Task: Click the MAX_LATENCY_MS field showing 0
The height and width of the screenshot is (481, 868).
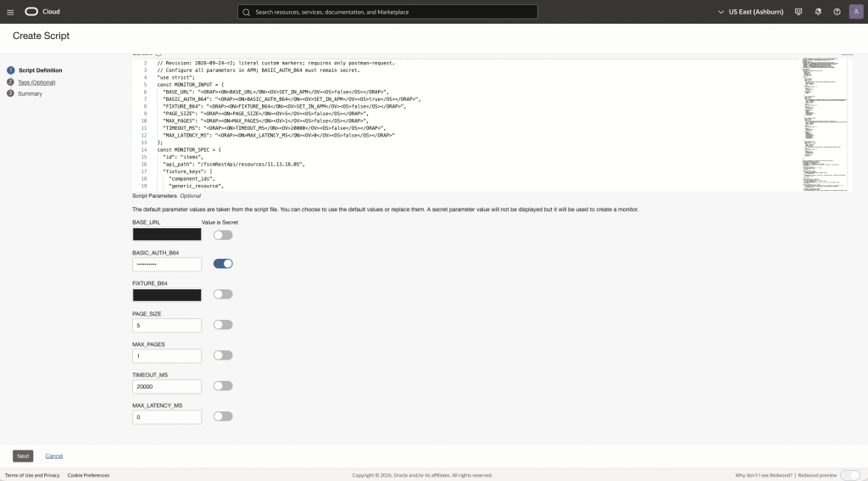Action: (167, 417)
